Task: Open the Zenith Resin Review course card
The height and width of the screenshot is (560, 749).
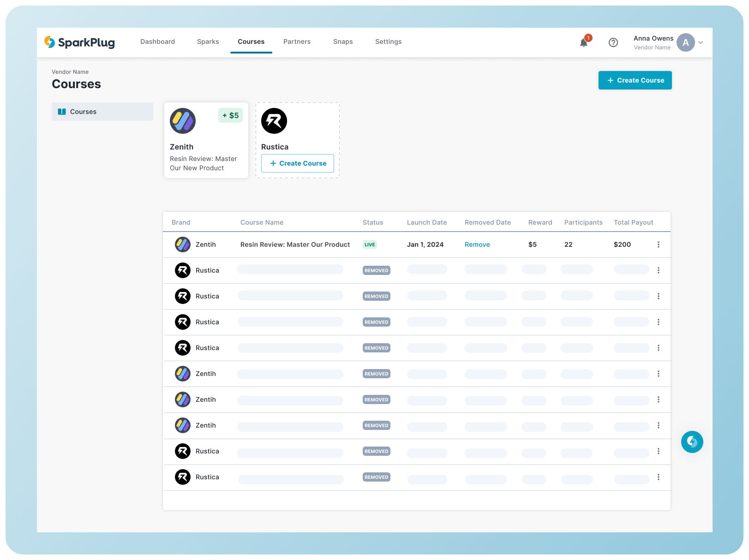Action: [x=206, y=140]
